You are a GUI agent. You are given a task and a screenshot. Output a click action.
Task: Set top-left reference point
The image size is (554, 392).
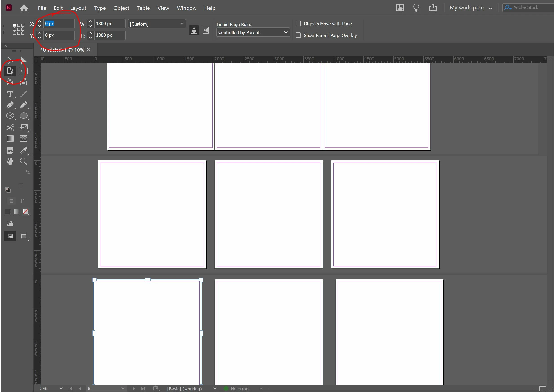(14, 25)
